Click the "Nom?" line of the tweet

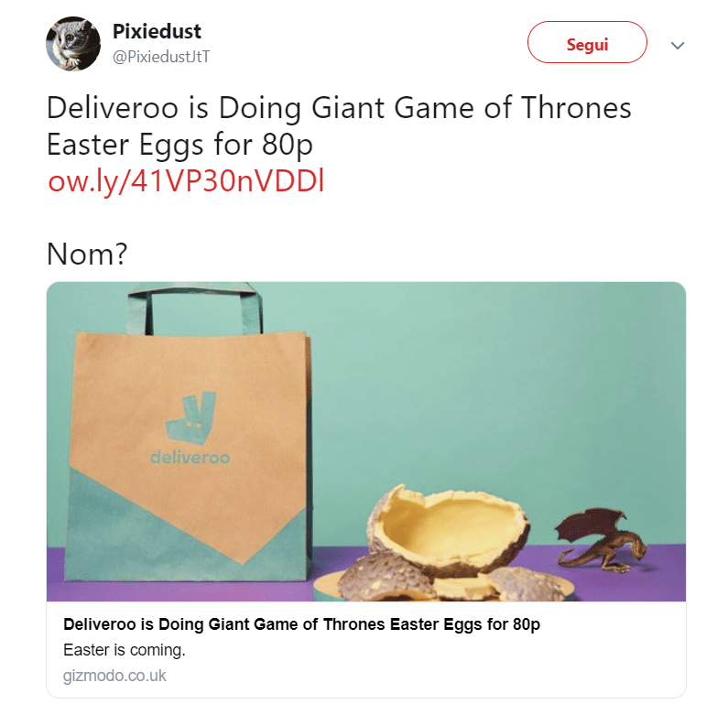click(x=86, y=255)
